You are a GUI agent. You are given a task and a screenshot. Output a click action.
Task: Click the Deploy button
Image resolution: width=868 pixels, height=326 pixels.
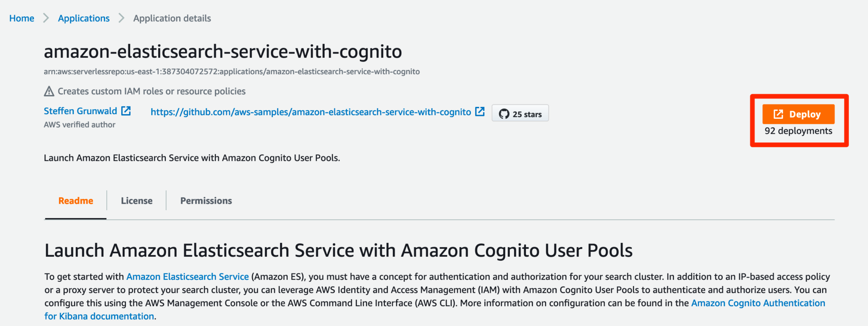click(x=798, y=114)
